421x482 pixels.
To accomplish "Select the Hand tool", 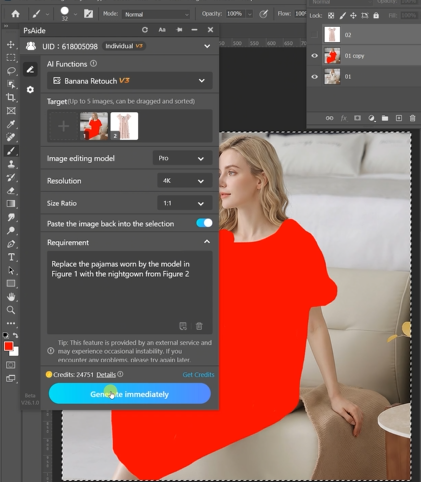I will click(x=11, y=297).
